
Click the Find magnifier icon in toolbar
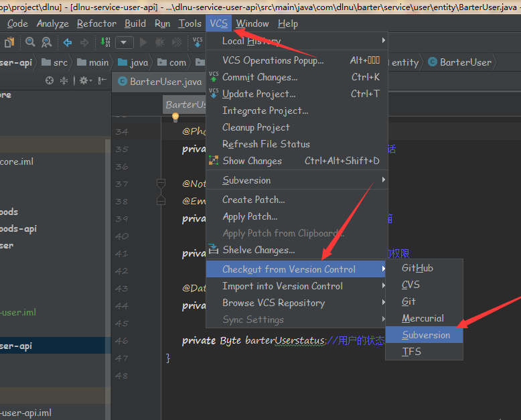pyautogui.click(x=30, y=42)
